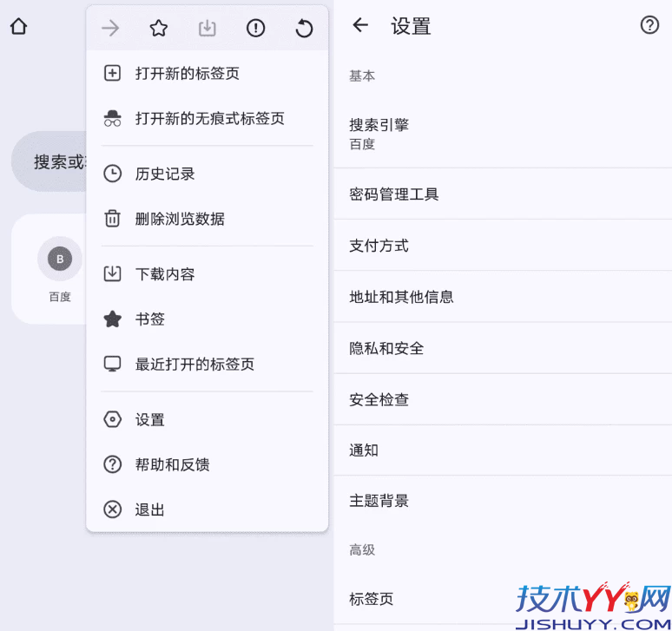Click the downloads tray icon beside 下载内容
Viewport: 672px width, 631px height.
coord(112,273)
